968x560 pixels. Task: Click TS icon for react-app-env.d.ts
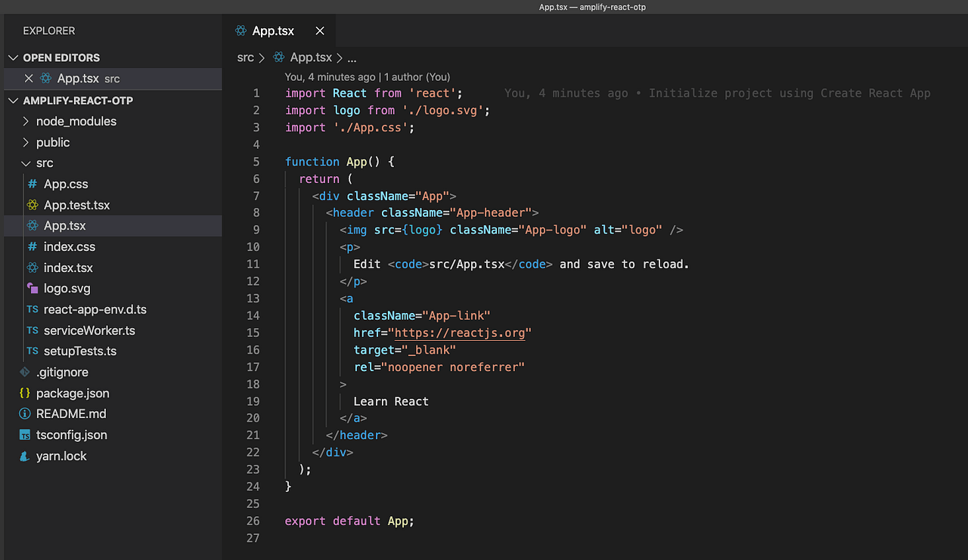(x=32, y=310)
